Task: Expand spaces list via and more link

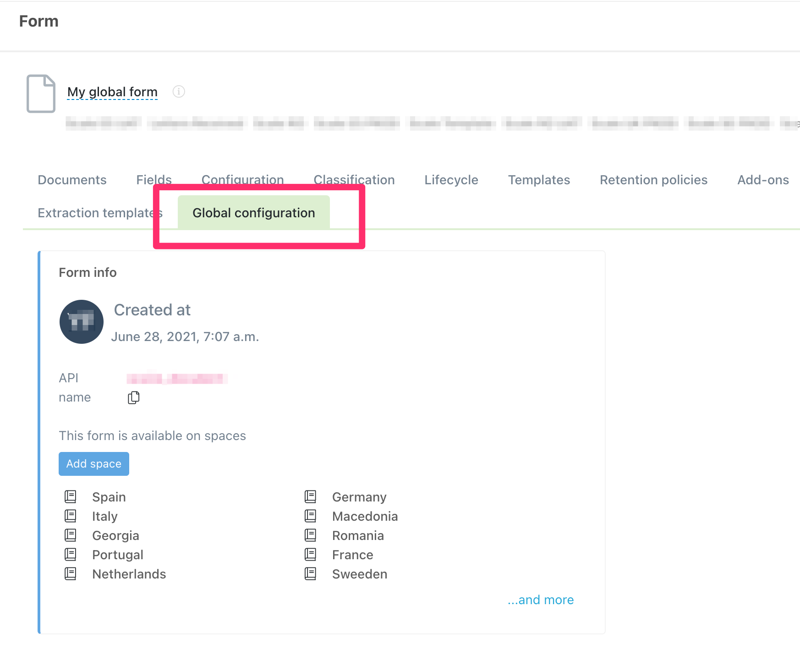Action: [541, 600]
